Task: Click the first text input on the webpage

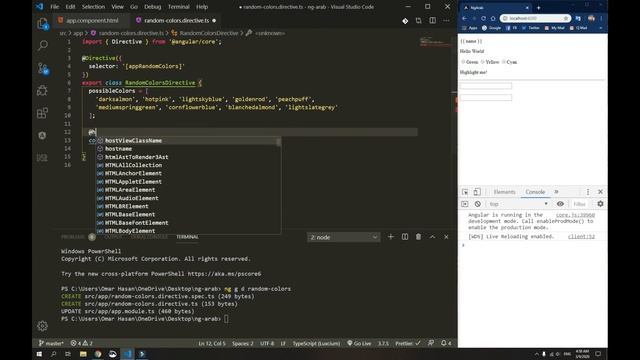Action: click(486, 86)
